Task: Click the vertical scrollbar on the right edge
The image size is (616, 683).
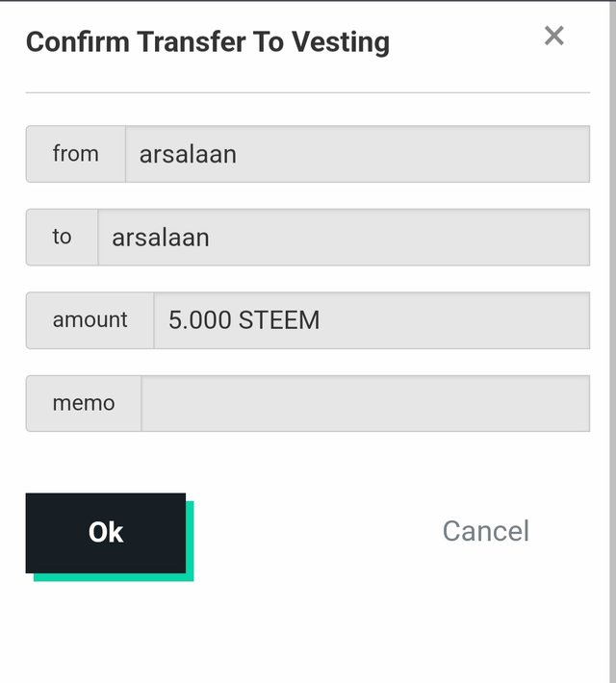Action: (613, 341)
